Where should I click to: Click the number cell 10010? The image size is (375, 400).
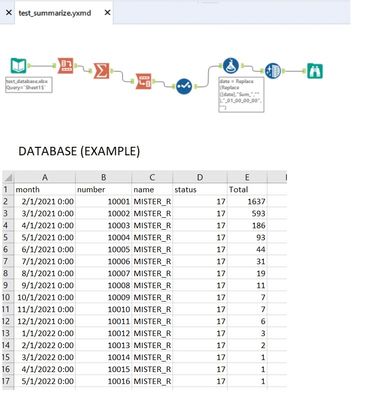click(104, 309)
